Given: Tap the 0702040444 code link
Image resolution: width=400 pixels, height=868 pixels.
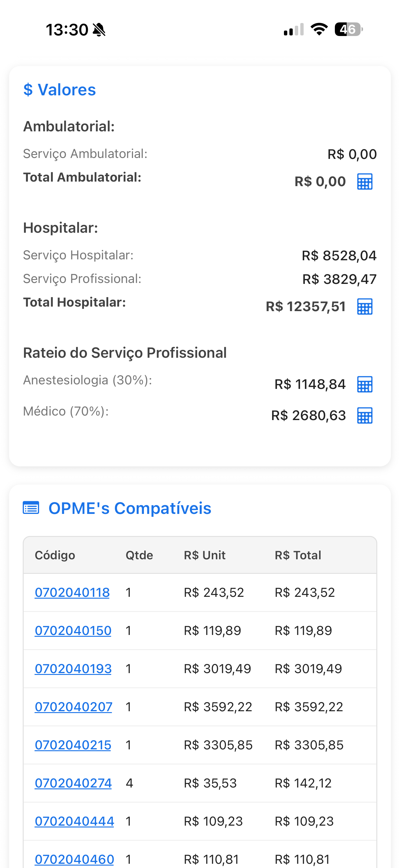Looking at the screenshot, I should click(74, 821).
